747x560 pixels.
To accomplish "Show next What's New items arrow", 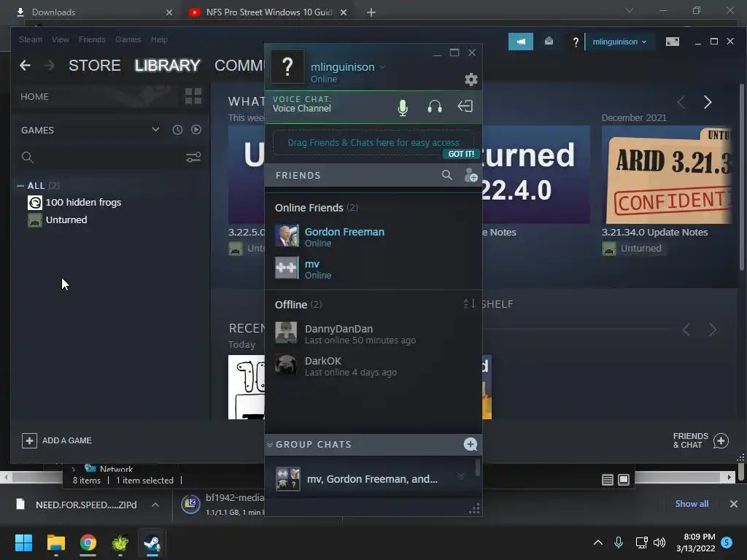I will pyautogui.click(x=708, y=102).
